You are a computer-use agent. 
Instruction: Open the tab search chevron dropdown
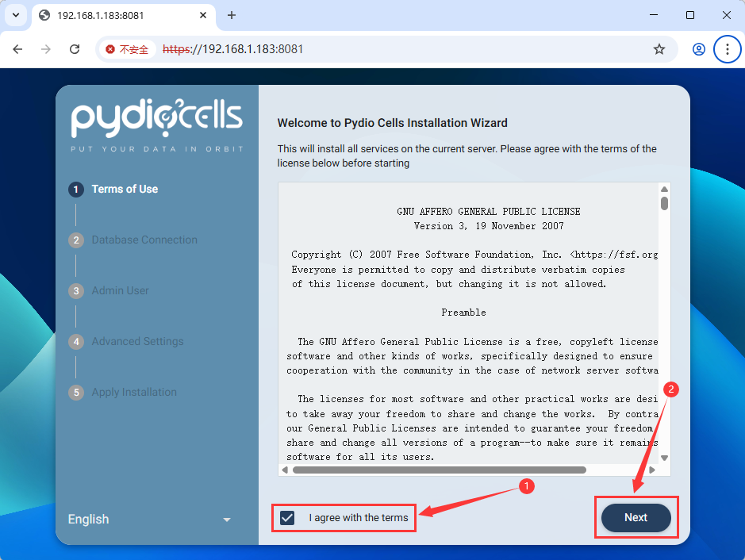[x=15, y=15]
